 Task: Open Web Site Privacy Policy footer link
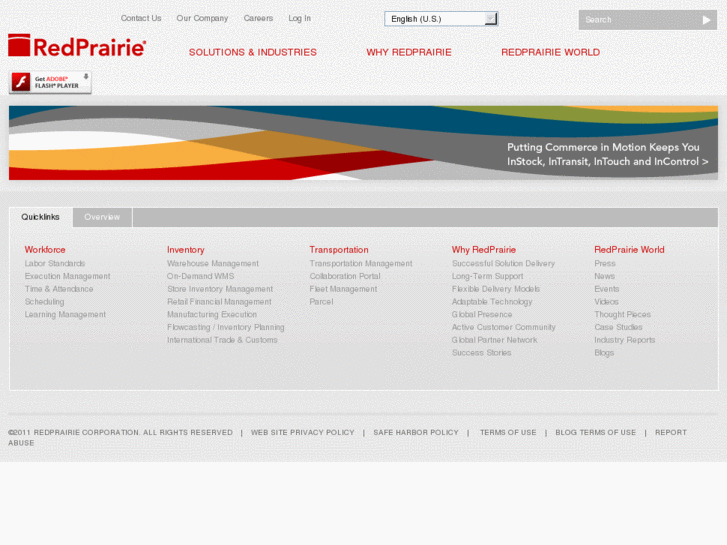point(302,432)
